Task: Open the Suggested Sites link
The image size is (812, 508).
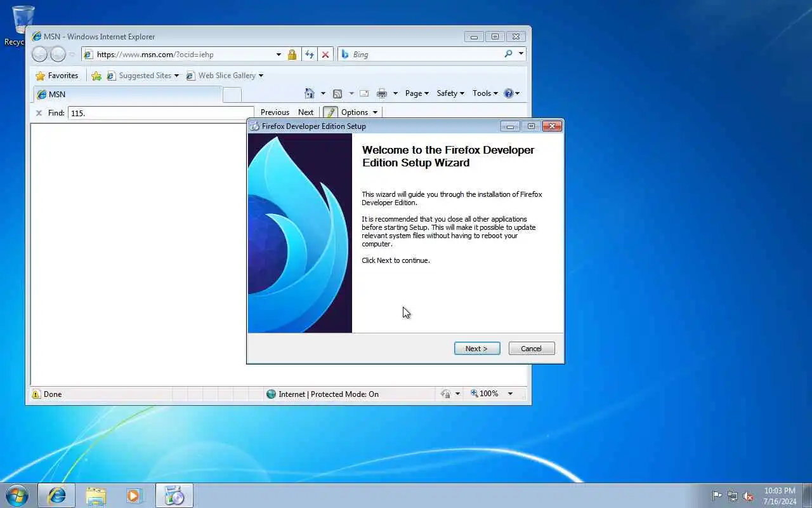Action: coord(143,76)
